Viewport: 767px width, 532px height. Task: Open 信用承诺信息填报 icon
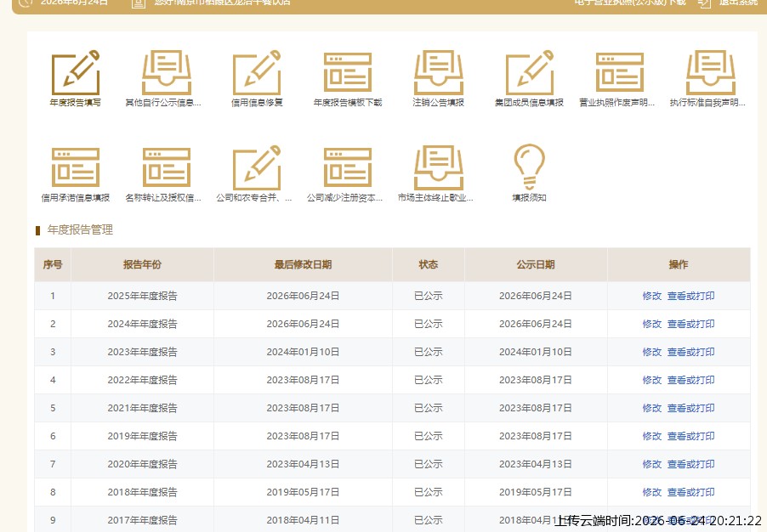[x=76, y=167]
